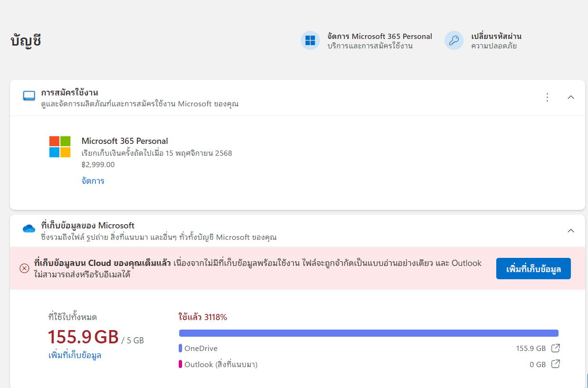Click the Microsoft four-color logo
Viewport: 588px width, 388px height.
(60, 147)
